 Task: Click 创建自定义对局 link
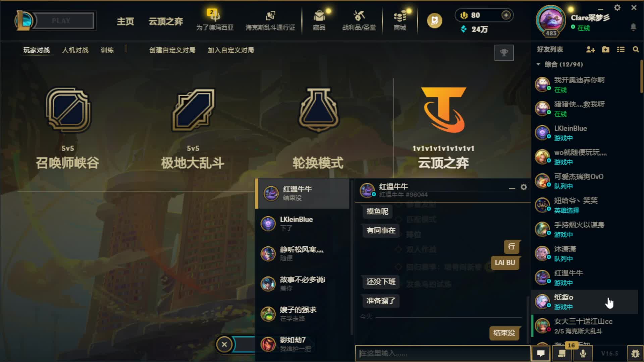pos(172,50)
